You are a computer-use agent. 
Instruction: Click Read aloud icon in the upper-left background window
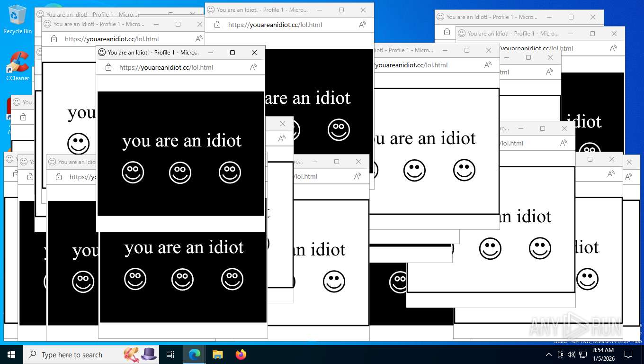199,39
